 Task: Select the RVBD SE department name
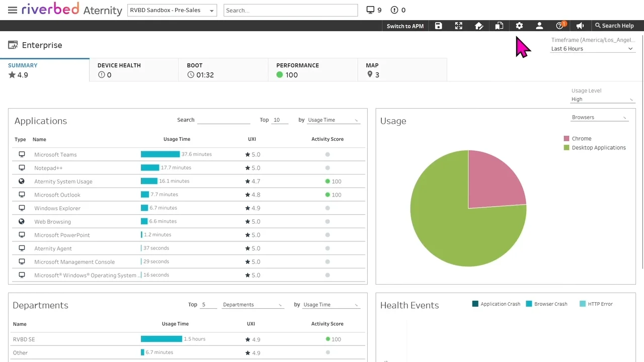click(x=24, y=339)
